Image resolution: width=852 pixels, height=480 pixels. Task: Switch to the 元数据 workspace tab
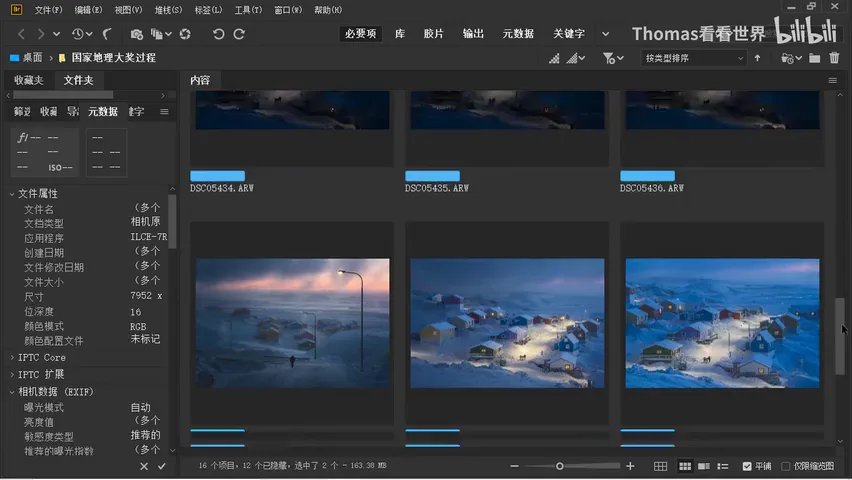coord(518,34)
